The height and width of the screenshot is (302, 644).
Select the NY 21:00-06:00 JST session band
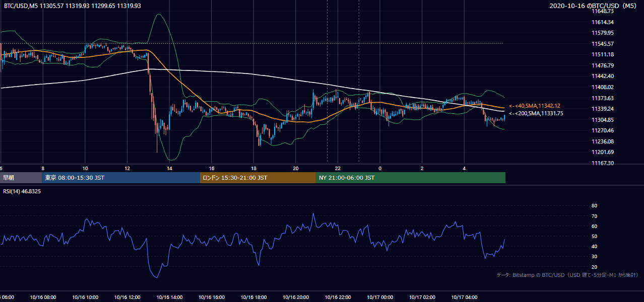(411, 178)
